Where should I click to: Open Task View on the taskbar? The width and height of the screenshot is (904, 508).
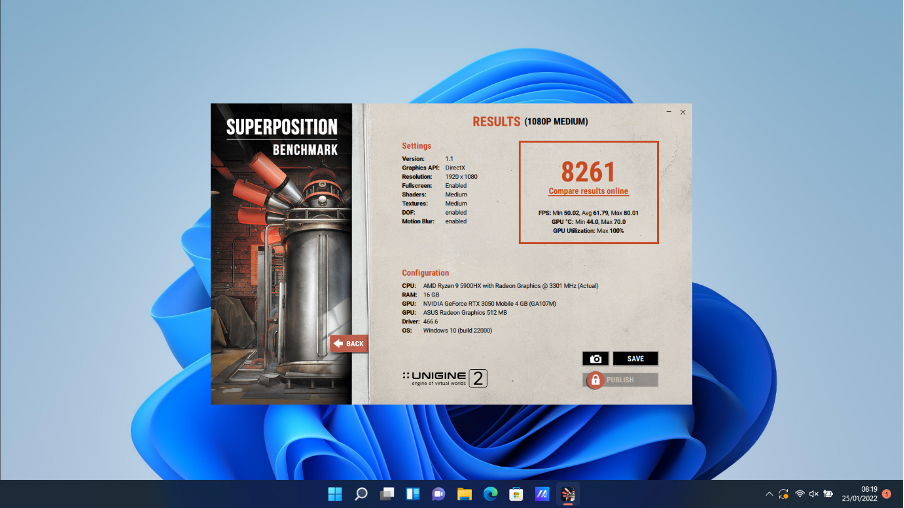(x=387, y=494)
